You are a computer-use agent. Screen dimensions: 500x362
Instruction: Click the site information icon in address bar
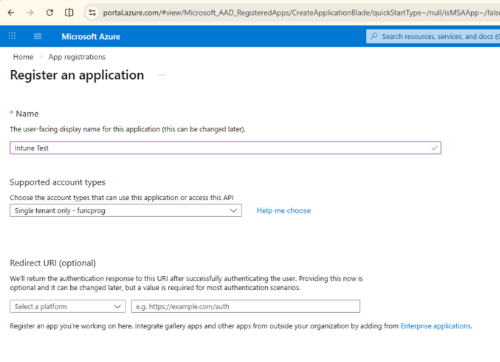coord(92,13)
